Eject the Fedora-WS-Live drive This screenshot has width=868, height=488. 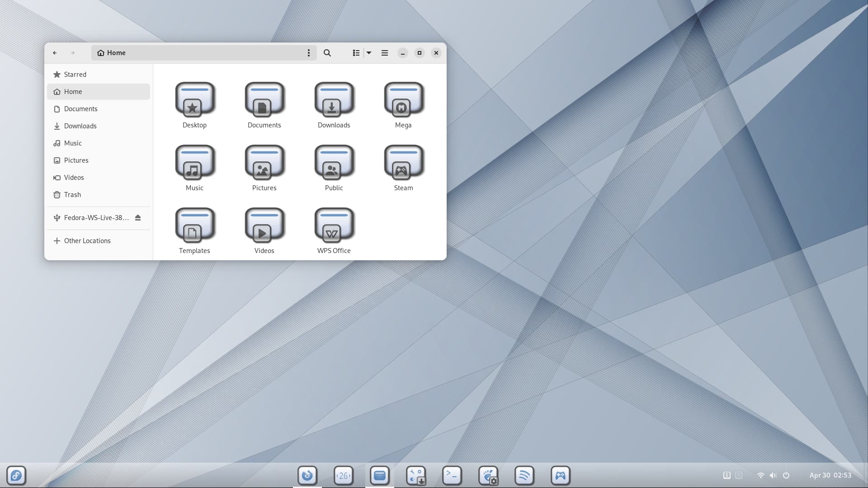(x=138, y=218)
